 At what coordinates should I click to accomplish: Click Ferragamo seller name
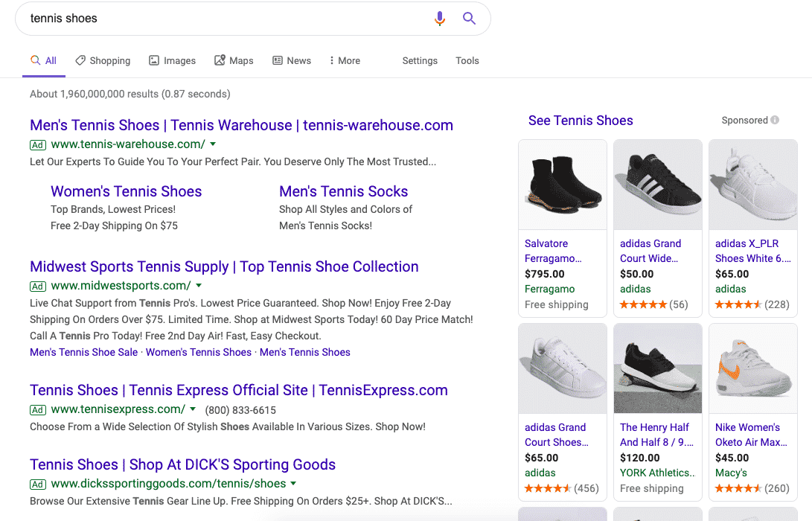point(549,289)
